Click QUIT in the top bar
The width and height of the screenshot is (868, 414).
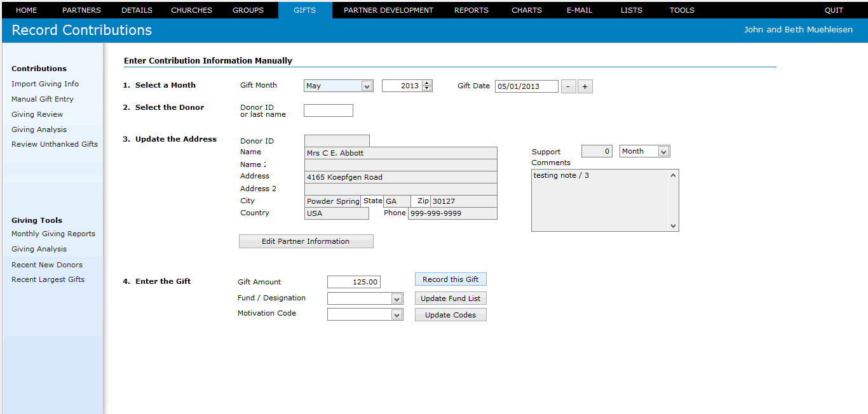point(834,10)
